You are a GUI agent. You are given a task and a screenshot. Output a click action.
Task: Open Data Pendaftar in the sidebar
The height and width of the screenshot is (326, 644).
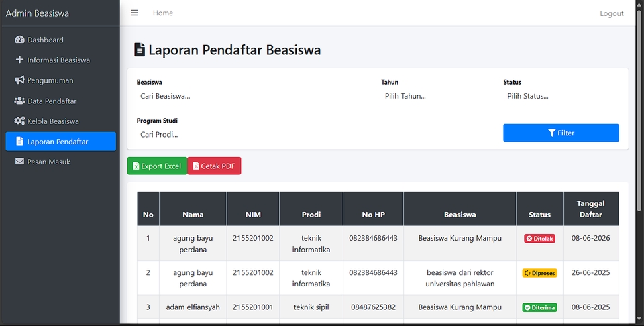[52, 101]
